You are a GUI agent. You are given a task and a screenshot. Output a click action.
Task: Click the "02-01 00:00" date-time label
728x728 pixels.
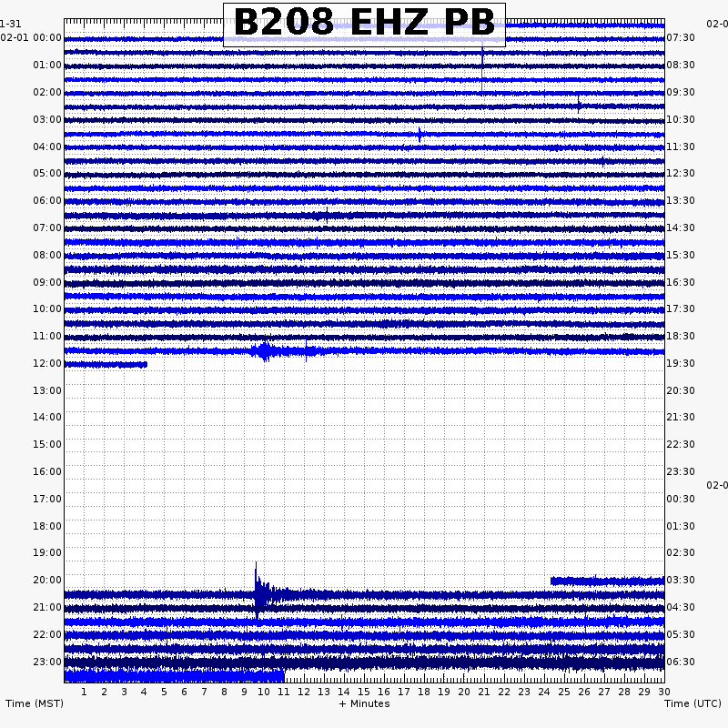(x=31, y=37)
